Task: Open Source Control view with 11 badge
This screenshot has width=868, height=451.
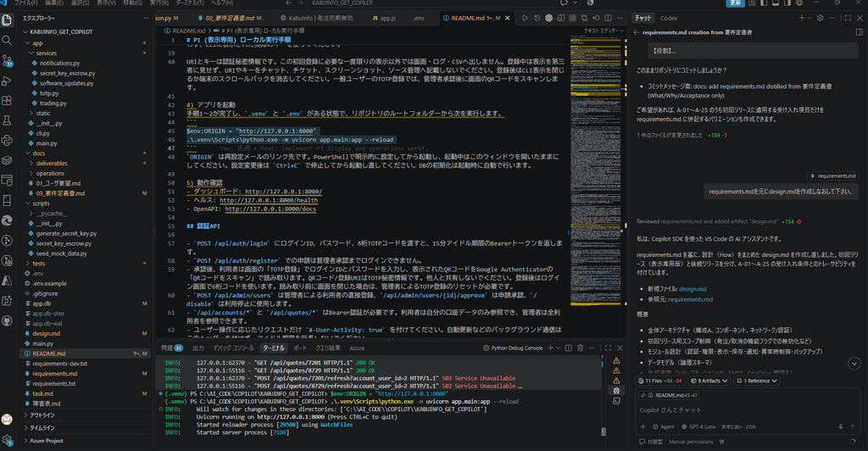Action: click(7, 60)
